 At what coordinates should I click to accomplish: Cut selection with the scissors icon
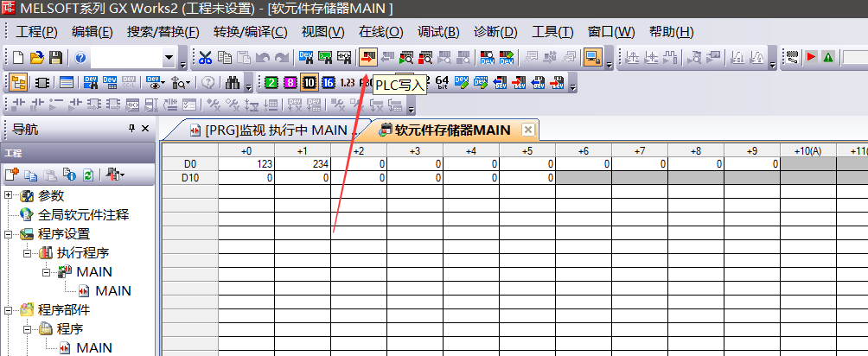[206, 57]
